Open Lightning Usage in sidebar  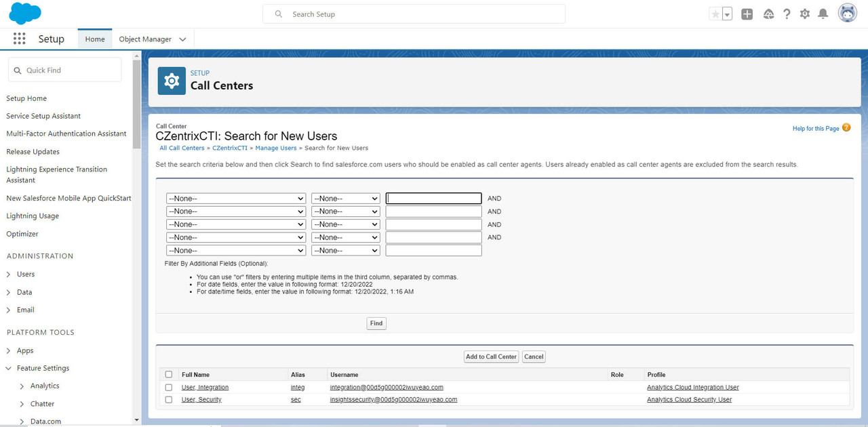[x=33, y=216]
